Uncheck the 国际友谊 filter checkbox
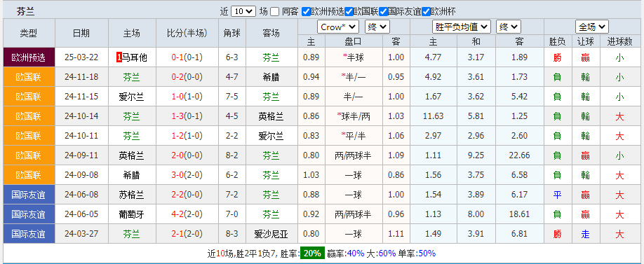 tap(383, 11)
